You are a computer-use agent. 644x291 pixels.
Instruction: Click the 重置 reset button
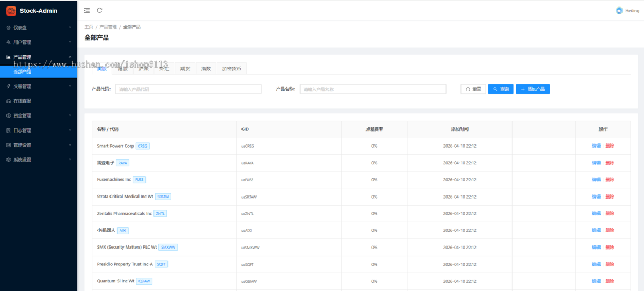pos(473,89)
